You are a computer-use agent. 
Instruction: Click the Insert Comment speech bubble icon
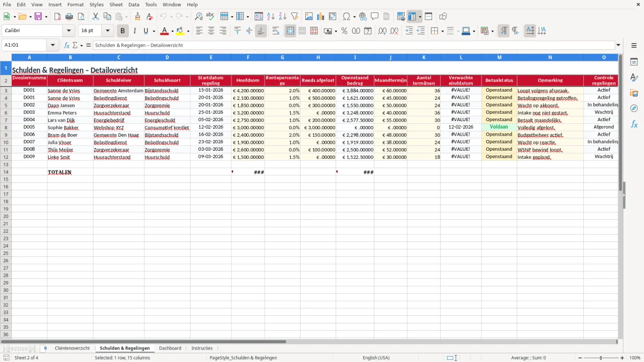(375, 17)
